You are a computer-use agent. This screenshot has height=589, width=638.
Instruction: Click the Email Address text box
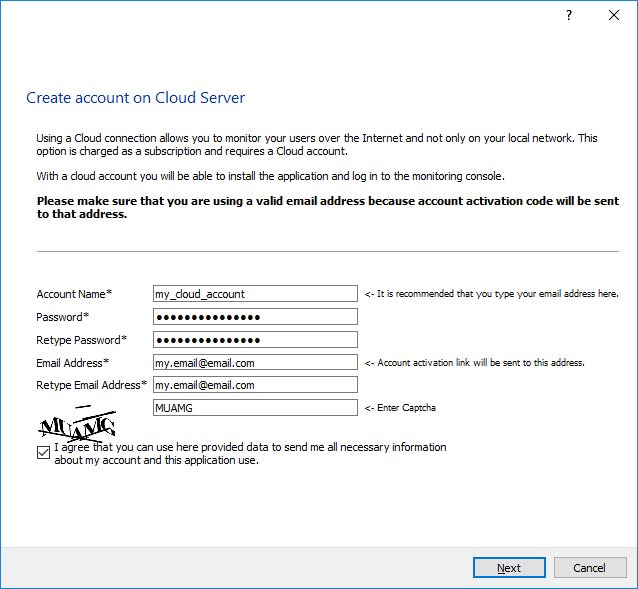[x=254, y=362]
